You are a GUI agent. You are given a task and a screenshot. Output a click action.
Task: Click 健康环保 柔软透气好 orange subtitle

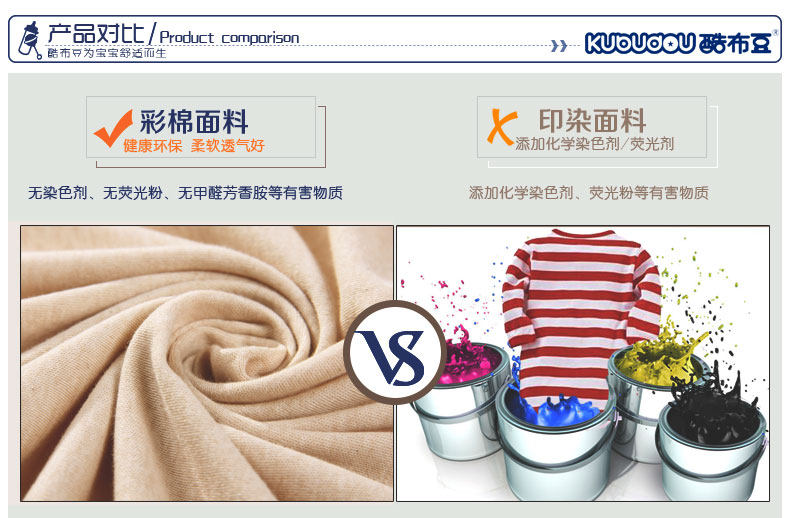(x=194, y=146)
